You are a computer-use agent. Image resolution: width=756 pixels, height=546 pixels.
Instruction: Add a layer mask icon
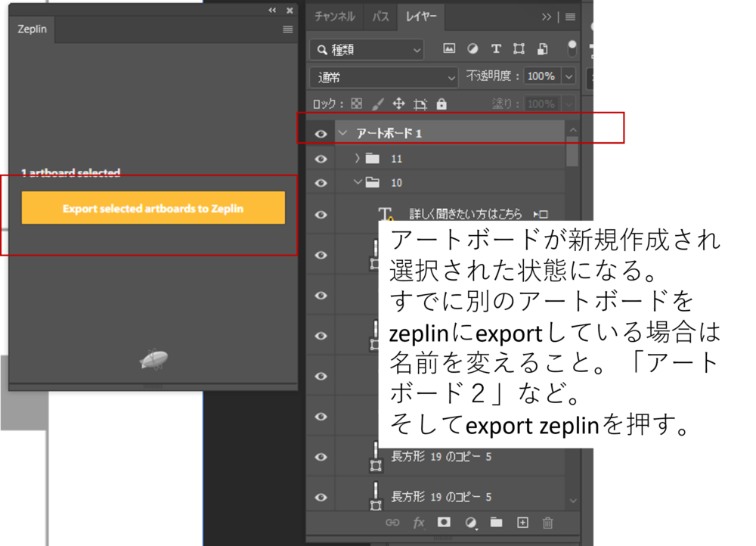444,523
